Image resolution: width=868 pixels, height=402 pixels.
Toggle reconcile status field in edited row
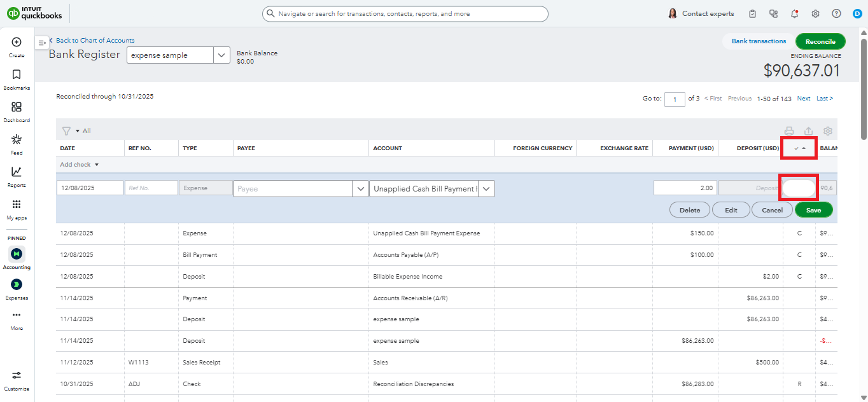799,188
